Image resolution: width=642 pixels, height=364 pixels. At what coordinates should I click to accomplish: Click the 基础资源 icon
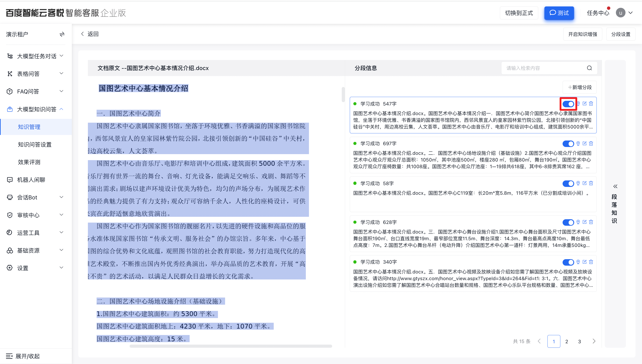click(10, 250)
